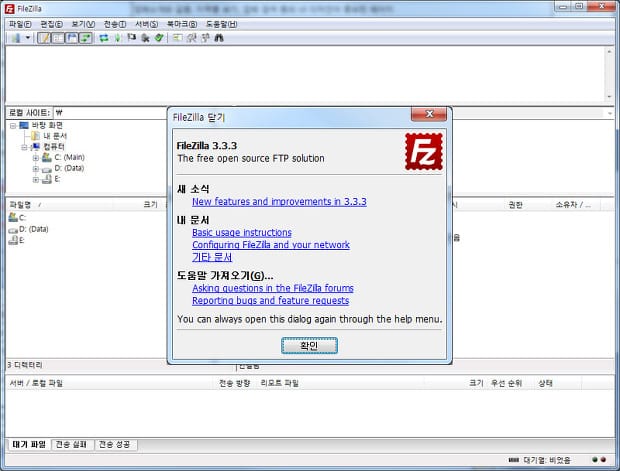The width and height of the screenshot is (620, 471).
Task: Sort local files by 파일명 column
Action: tap(59, 204)
